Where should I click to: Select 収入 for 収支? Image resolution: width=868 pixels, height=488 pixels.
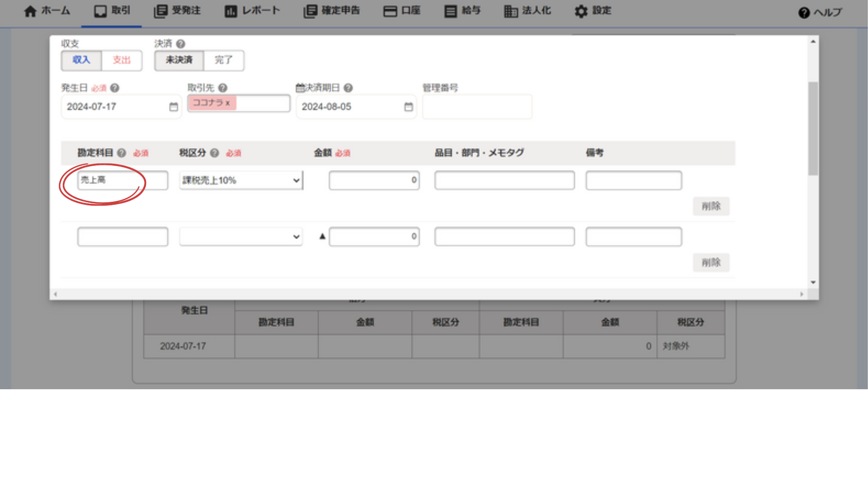tap(81, 60)
